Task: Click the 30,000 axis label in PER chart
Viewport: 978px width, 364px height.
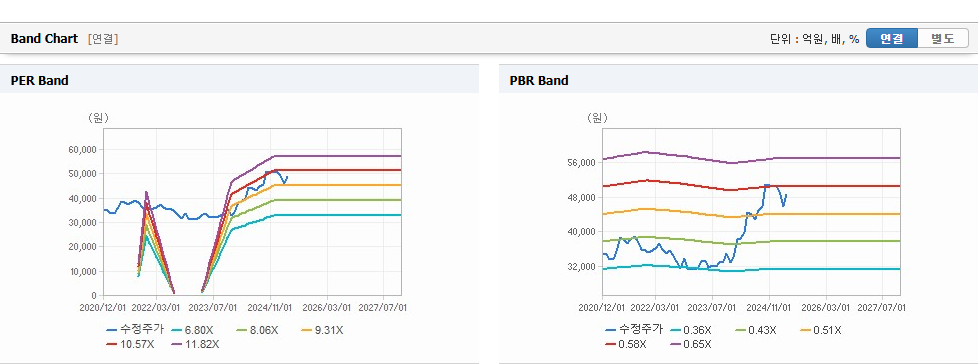Action: tap(82, 223)
